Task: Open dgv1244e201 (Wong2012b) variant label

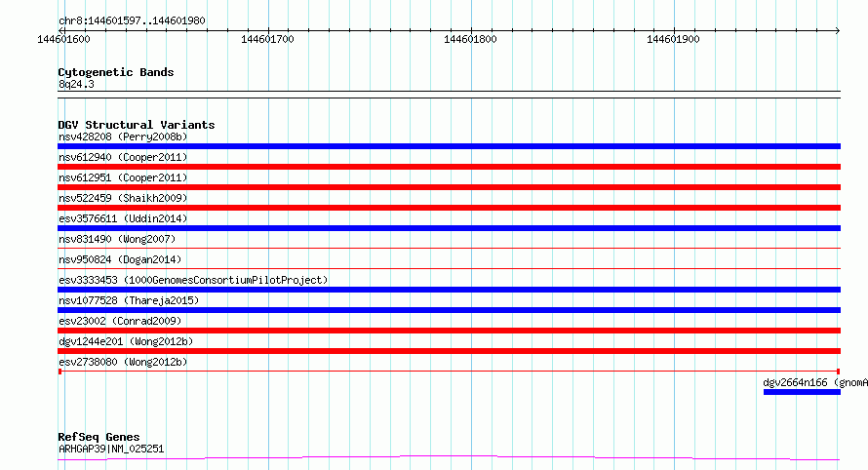Action: (126, 341)
